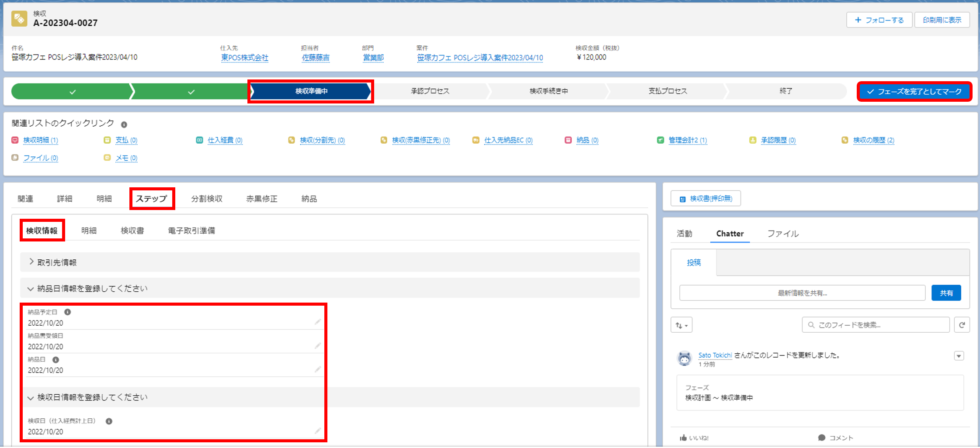Click the 最新情報を共有 input field
Viewport: 980px width, 448px height.
click(803, 293)
